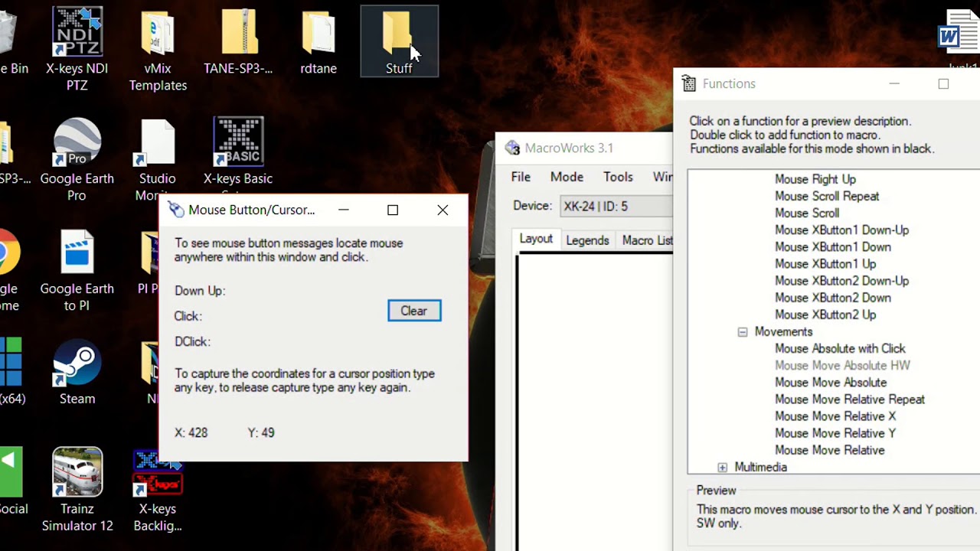
Task: Select Mouse XButton2 Down function
Action: [833, 298]
